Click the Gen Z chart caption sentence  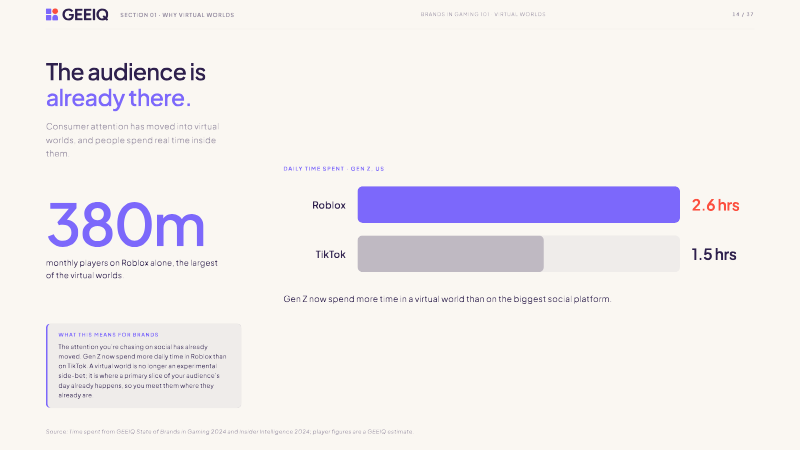tap(447, 299)
